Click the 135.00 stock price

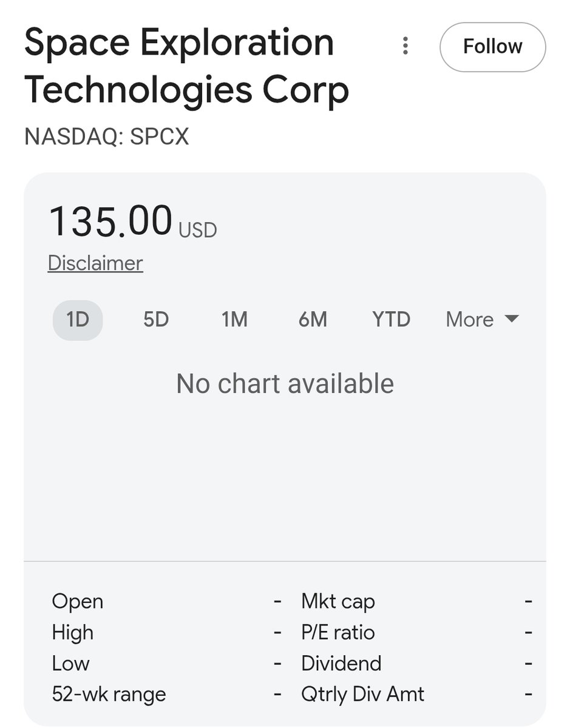point(110,220)
